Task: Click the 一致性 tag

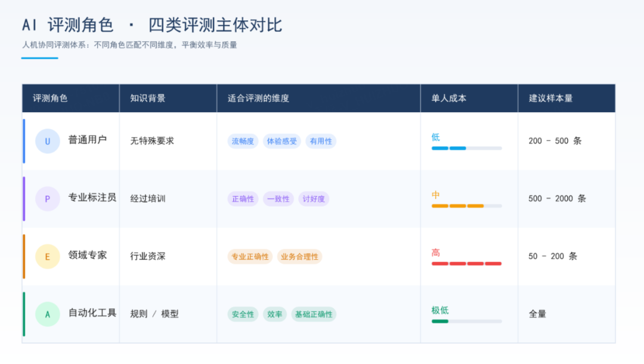Action: tap(278, 199)
